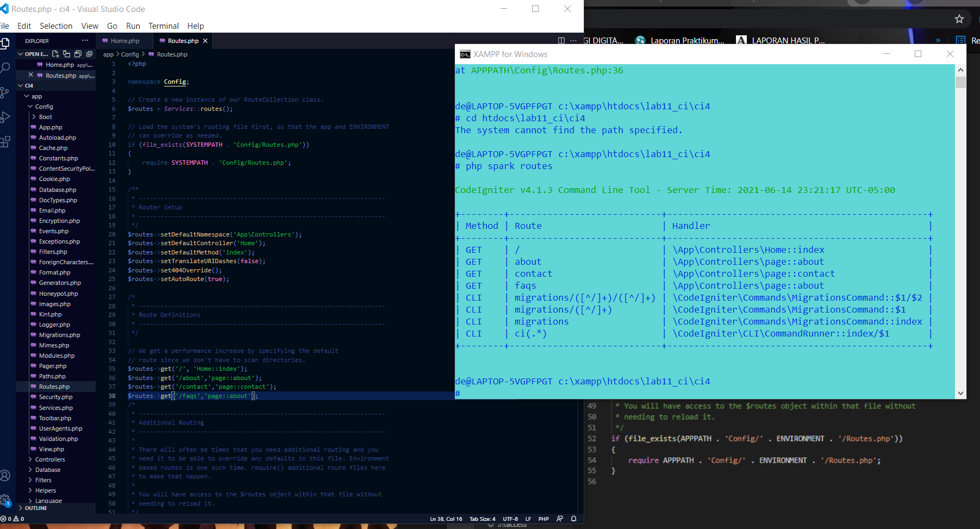This screenshot has width=980, height=529.
Task: Click the bookmark star in the browser toolbar
Action: pyautogui.click(x=959, y=18)
